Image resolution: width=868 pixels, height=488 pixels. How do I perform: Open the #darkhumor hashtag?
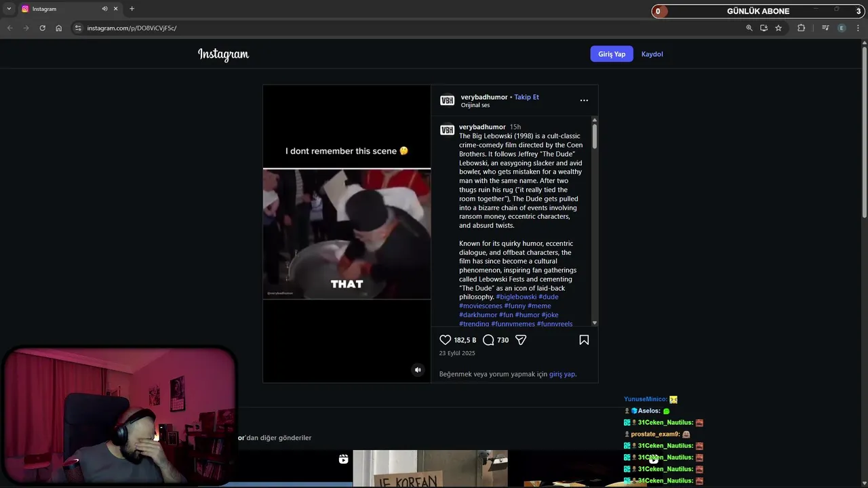pyautogui.click(x=478, y=314)
